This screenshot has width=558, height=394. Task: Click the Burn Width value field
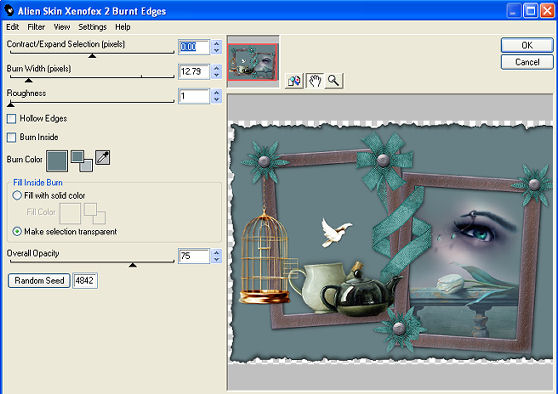[194, 72]
